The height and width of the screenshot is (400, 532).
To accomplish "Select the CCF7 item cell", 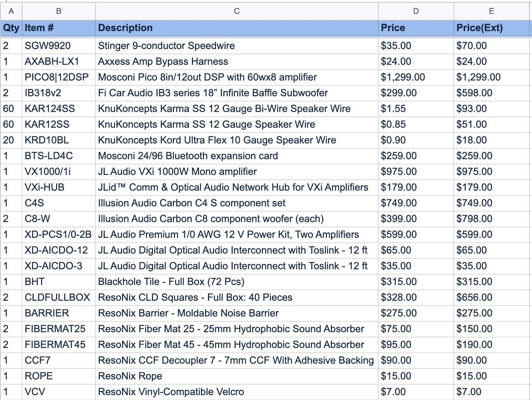I will pyautogui.click(x=59, y=360).
